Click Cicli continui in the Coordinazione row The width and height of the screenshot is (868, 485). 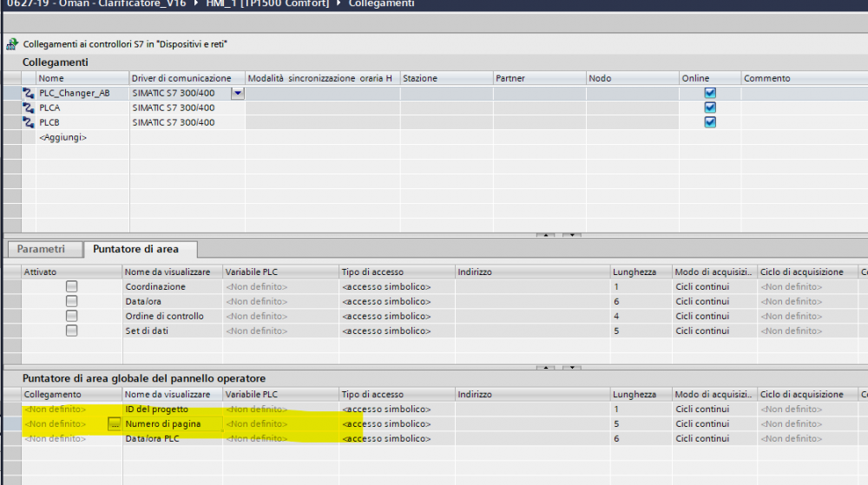702,286
